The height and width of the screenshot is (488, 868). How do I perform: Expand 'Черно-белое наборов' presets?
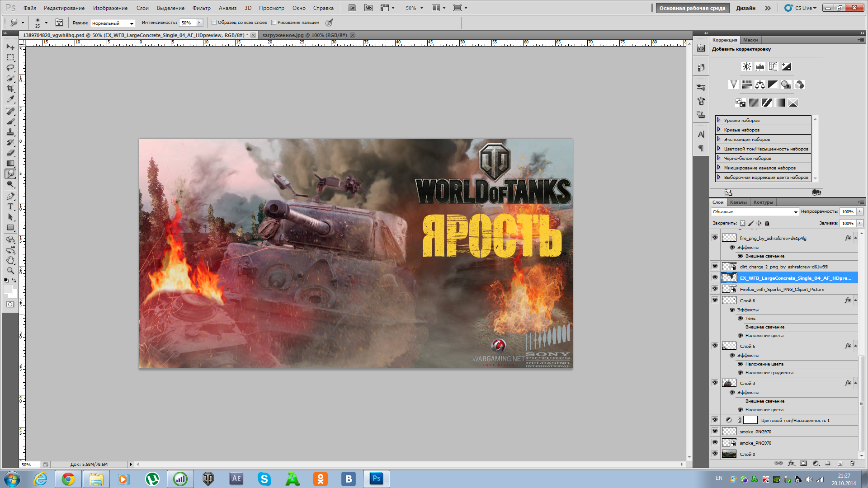click(719, 158)
